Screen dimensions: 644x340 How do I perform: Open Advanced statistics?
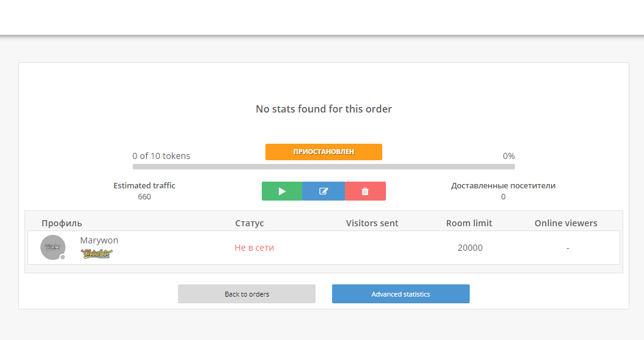[x=401, y=294]
